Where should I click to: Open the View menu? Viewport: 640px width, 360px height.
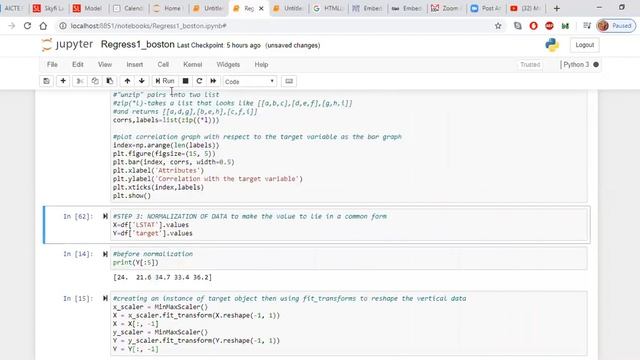tap(104, 64)
